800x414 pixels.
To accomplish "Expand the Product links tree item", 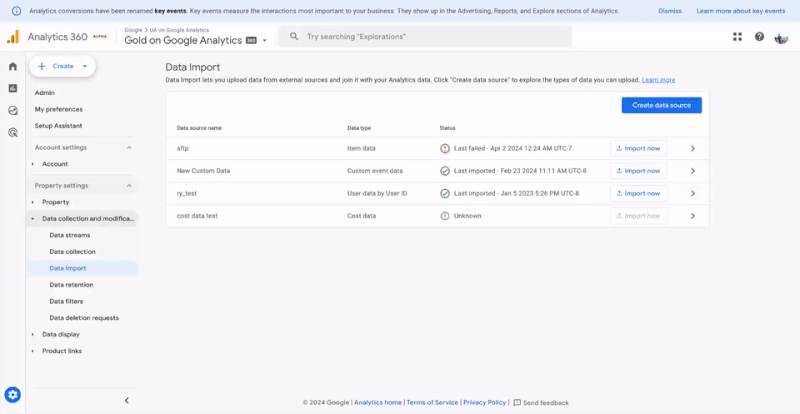I will (33, 351).
